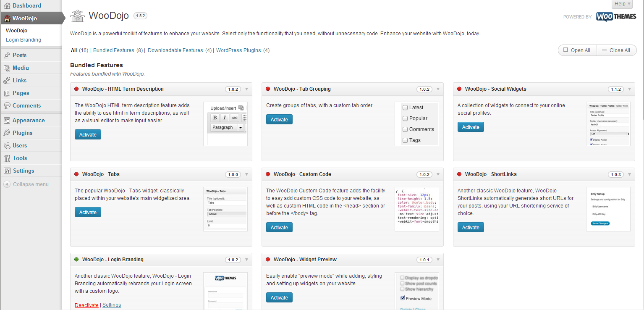Screen dimensions: 644x310
Task: Collapse the Social Widgets panel arrow
Action: pos(629,89)
